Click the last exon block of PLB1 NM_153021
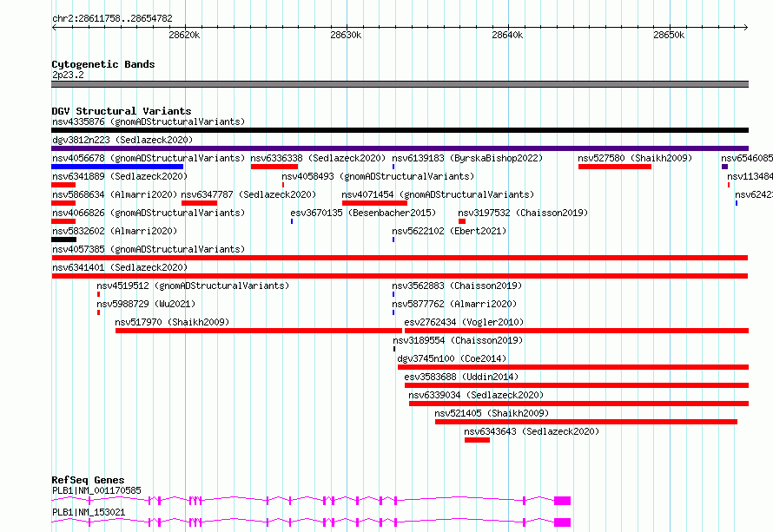 coord(563,522)
